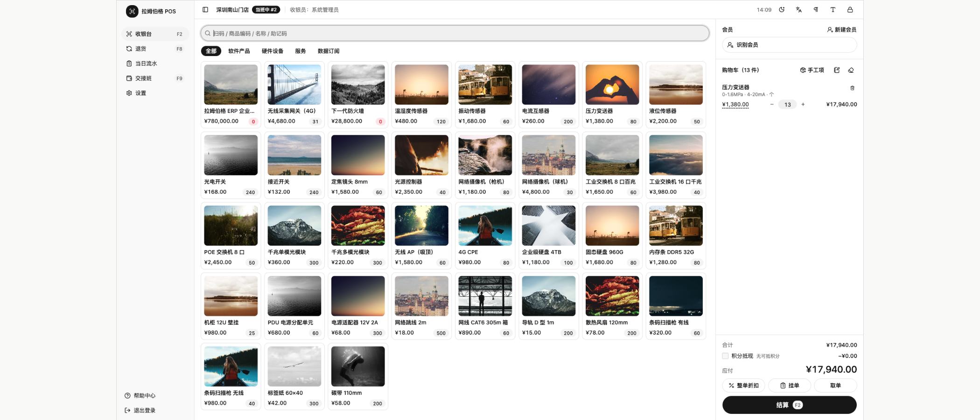Select the 硬件设备 category tab

pos(273,51)
